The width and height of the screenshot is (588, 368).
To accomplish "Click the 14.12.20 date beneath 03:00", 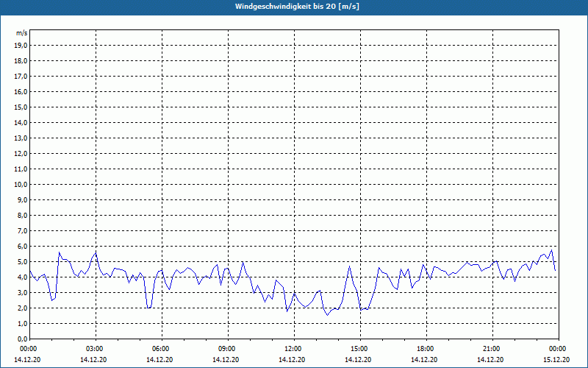I will (x=93, y=360).
